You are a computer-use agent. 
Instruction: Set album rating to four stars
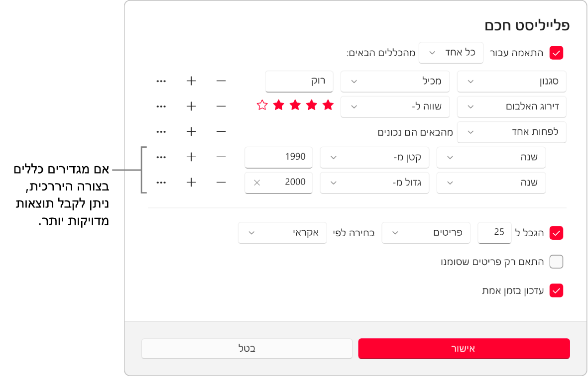point(278,105)
